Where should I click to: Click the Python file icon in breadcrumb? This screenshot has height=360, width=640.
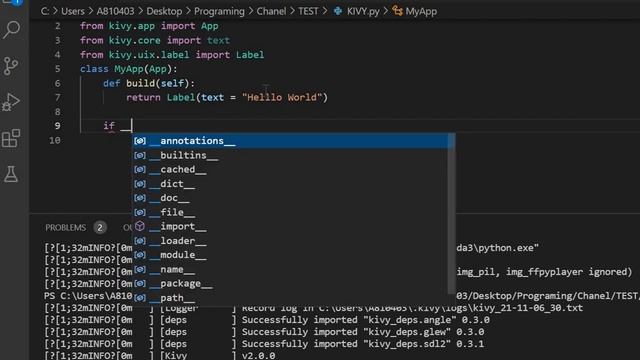(338, 11)
